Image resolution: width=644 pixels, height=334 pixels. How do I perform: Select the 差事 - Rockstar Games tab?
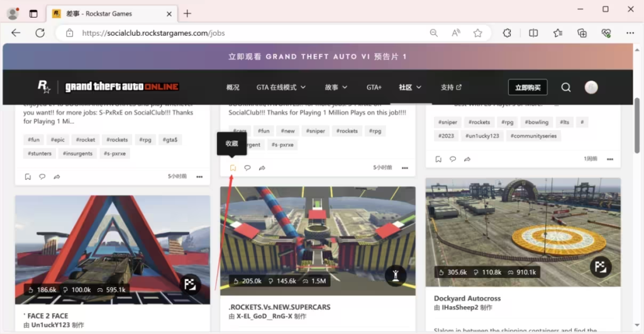tap(112, 14)
